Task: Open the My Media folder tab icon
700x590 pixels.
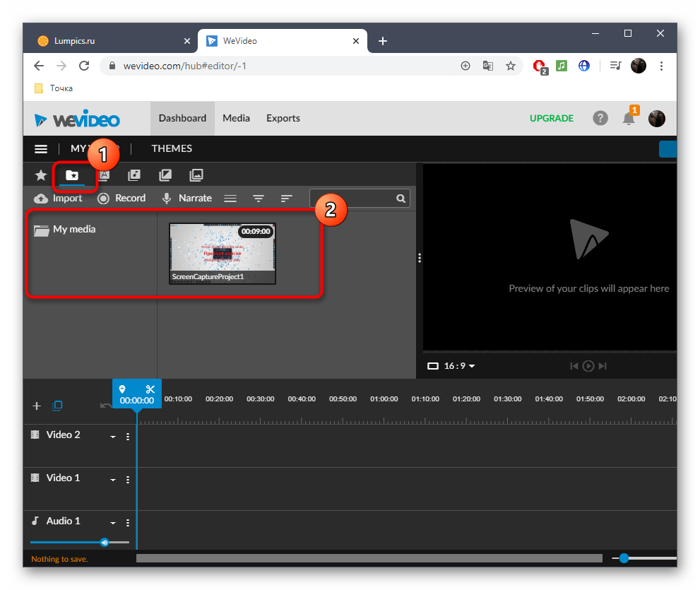Action: tap(72, 175)
